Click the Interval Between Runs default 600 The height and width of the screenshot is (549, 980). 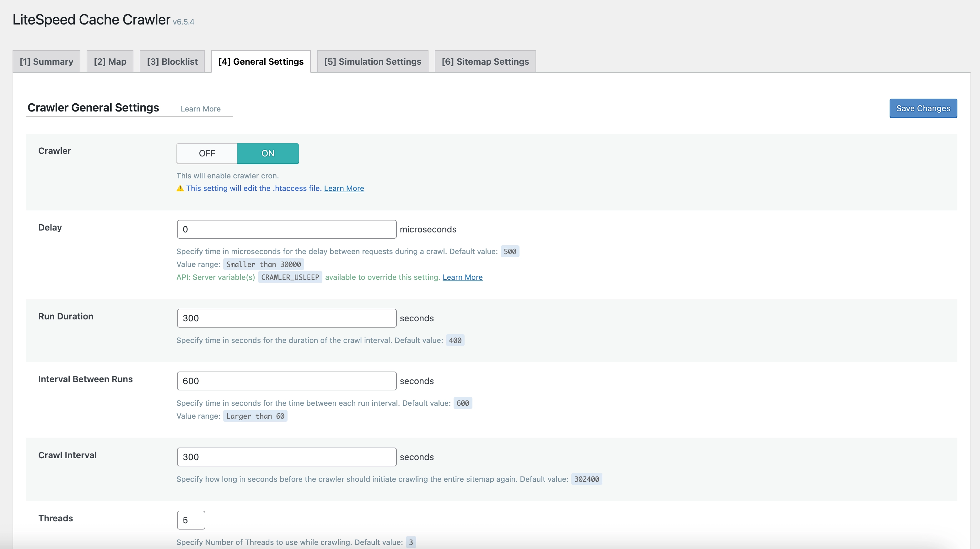(x=463, y=403)
